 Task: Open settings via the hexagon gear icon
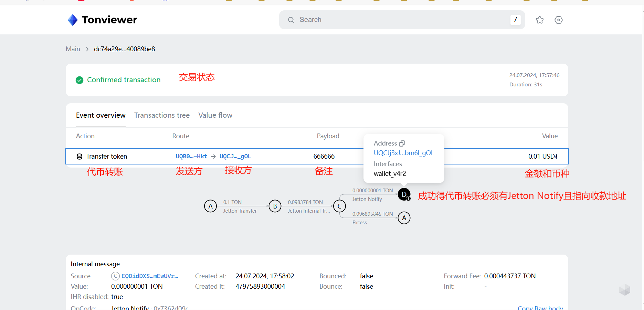[558, 20]
